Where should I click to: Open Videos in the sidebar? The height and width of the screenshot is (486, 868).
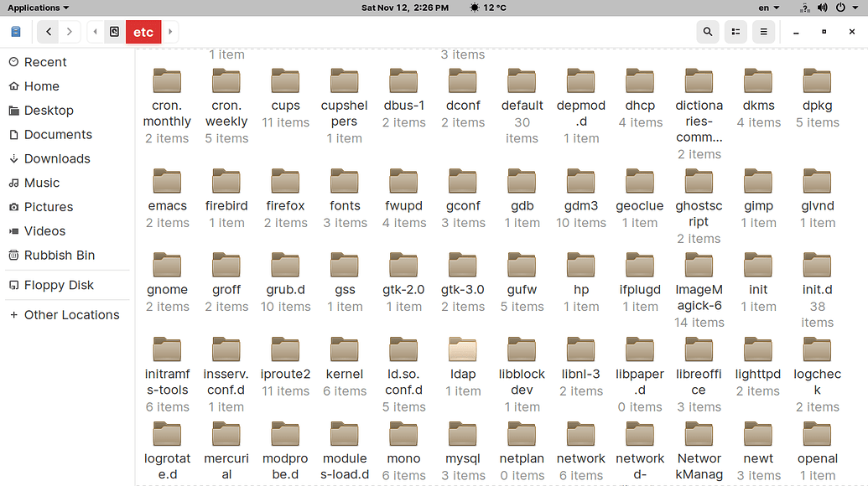68,231
